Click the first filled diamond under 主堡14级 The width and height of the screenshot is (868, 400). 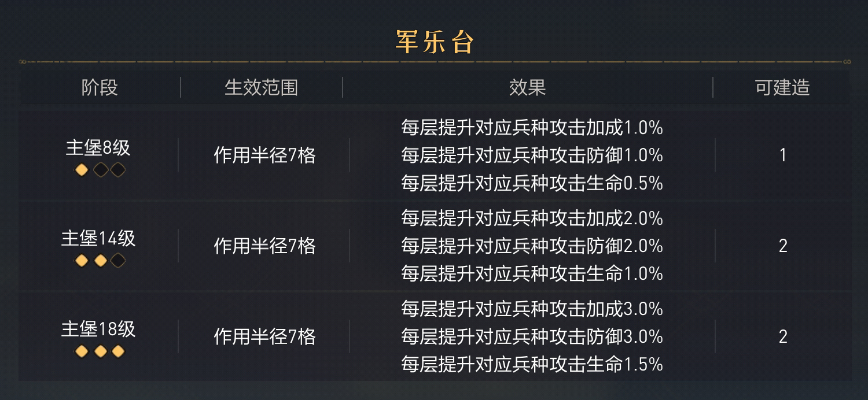tap(82, 261)
